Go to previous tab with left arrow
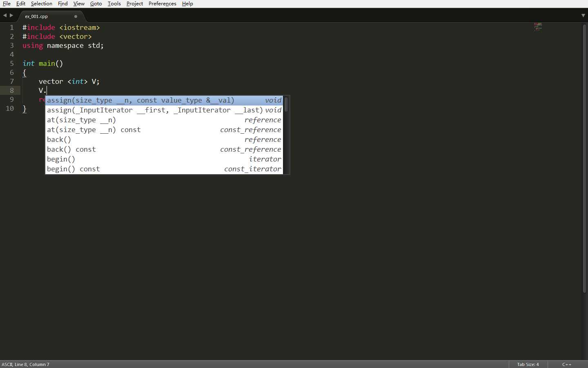 4,16
